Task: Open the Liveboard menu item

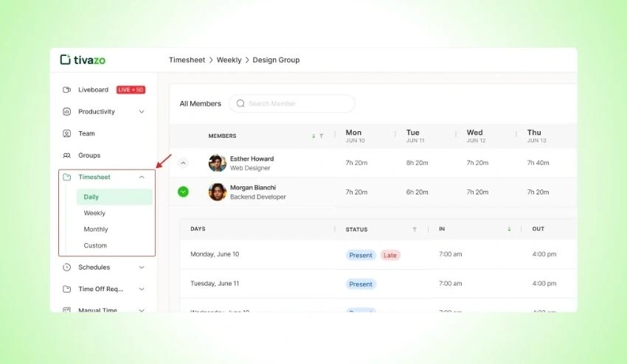Action: click(x=93, y=89)
